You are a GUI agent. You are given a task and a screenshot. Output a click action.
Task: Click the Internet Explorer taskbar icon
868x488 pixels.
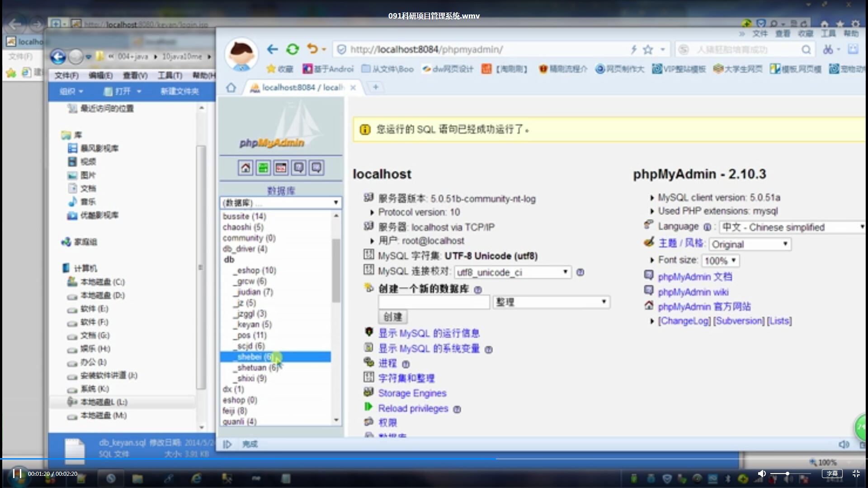tap(197, 479)
